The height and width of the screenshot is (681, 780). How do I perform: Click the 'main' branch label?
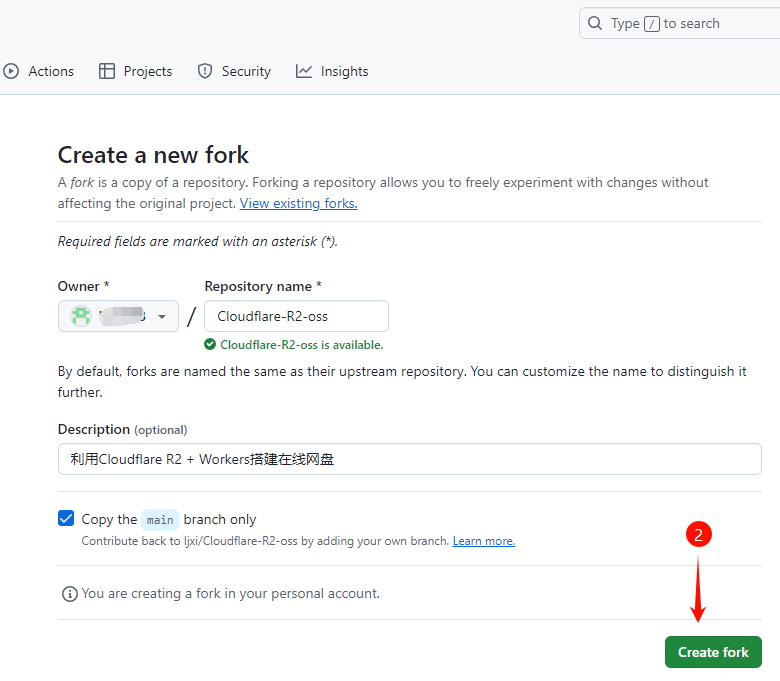point(160,520)
